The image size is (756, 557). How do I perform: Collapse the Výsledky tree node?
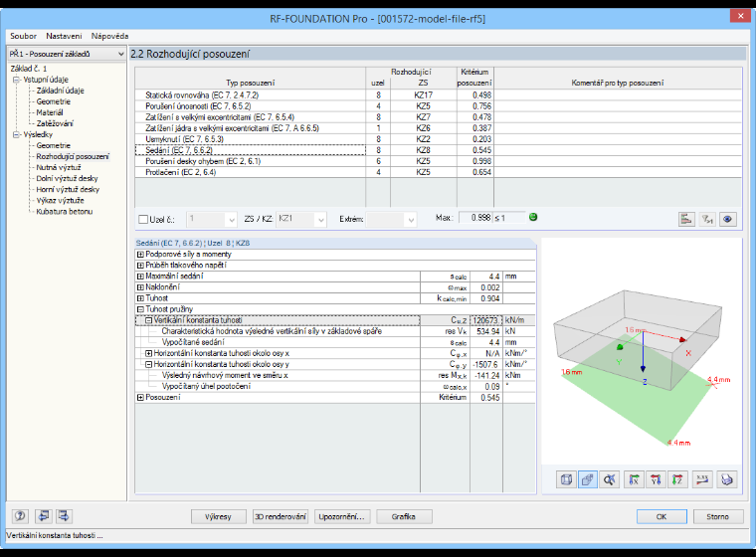(x=16, y=134)
